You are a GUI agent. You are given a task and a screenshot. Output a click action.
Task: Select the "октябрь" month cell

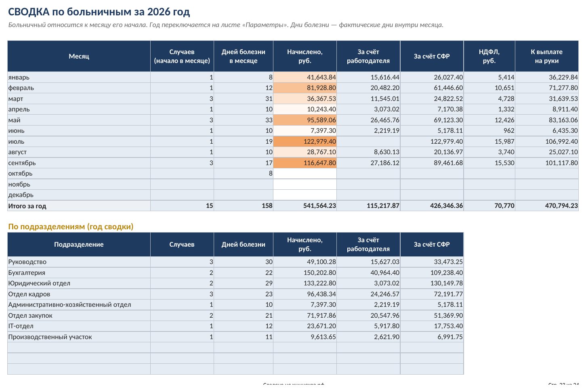79,173
